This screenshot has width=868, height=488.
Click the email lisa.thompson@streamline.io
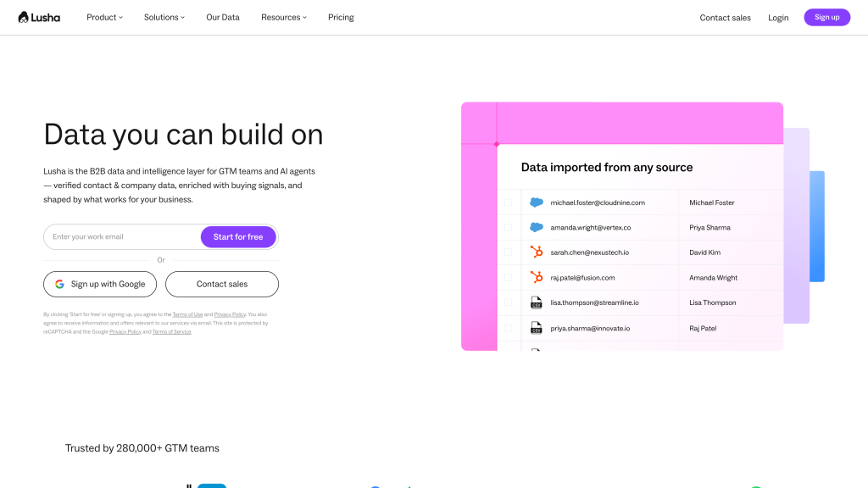pos(594,302)
